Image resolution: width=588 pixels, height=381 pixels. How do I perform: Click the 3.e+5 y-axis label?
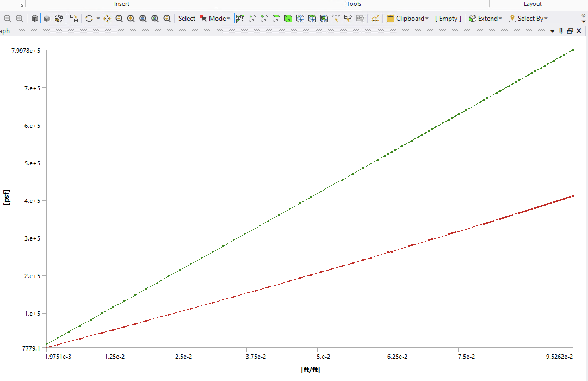[32, 238]
